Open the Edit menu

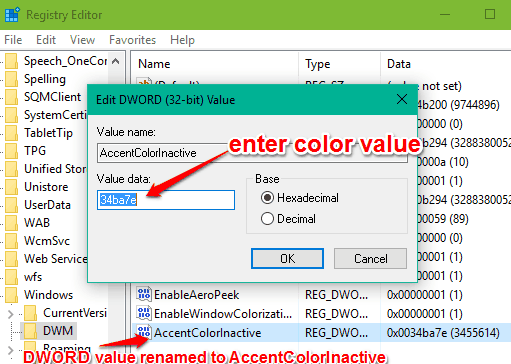[x=46, y=40]
